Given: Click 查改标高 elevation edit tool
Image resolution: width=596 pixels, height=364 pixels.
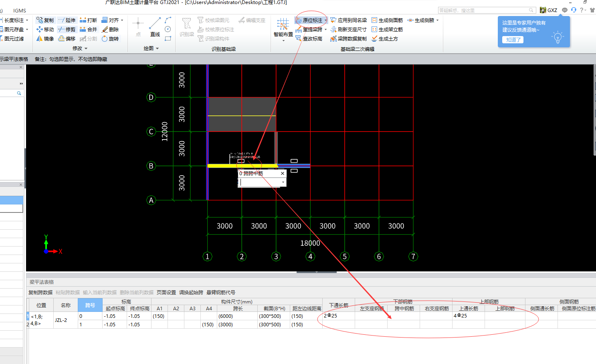Looking at the screenshot, I should pyautogui.click(x=309, y=38).
